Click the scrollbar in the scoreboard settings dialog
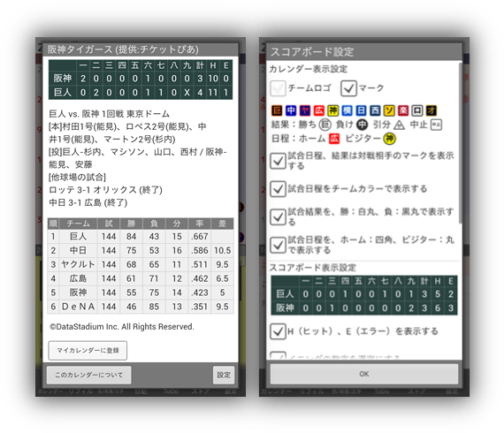The image size is (504, 433). [460, 143]
